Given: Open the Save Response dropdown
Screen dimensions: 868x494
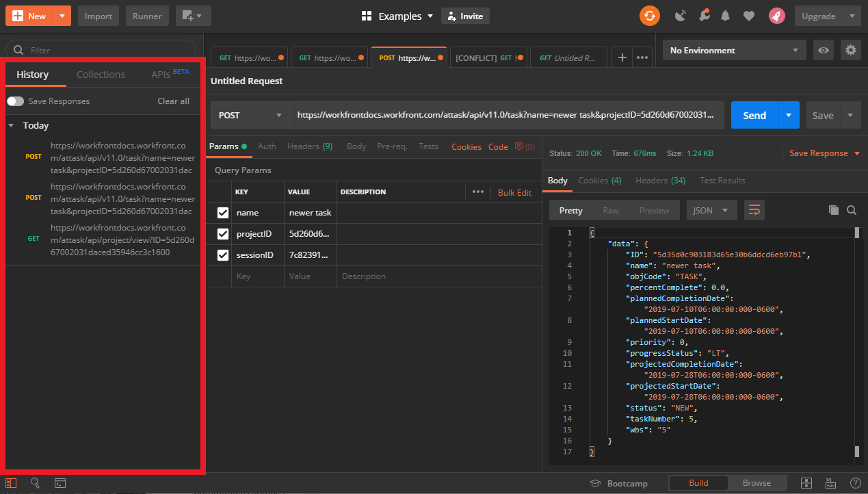Looking at the screenshot, I should 825,153.
